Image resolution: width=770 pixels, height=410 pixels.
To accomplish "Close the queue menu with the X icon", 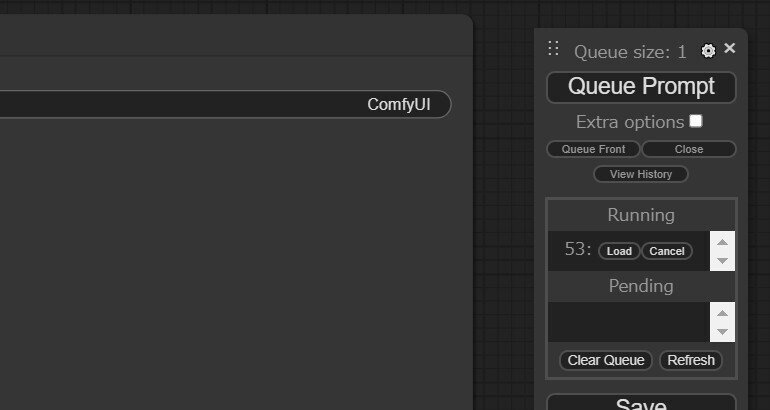I will pos(730,48).
